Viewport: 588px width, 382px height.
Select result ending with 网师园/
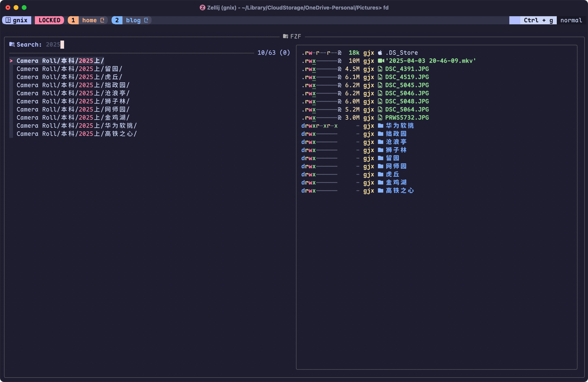coord(73,109)
